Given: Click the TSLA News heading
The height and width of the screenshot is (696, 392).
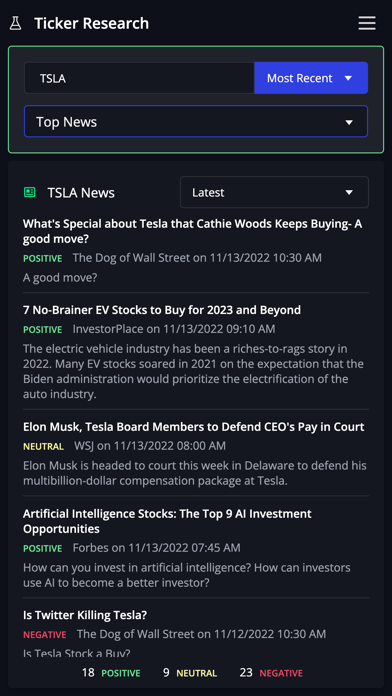Looking at the screenshot, I should pyautogui.click(x=81, y=193).
